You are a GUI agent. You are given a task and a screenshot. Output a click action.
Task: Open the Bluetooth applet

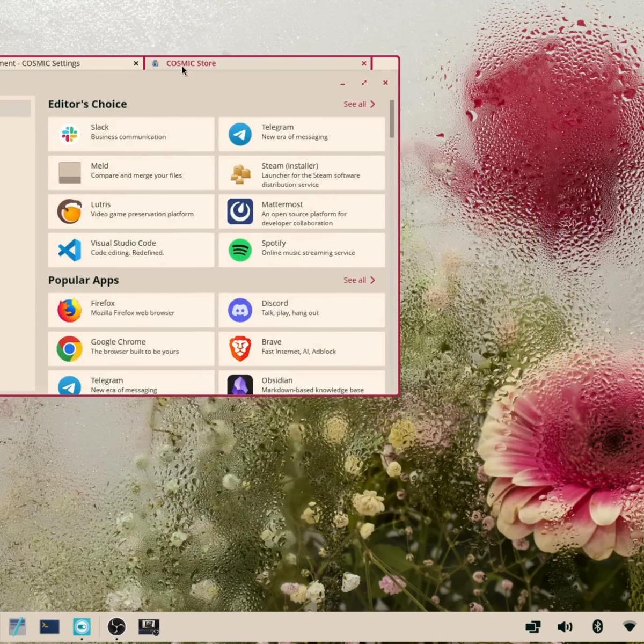click(x=597, y=626)
